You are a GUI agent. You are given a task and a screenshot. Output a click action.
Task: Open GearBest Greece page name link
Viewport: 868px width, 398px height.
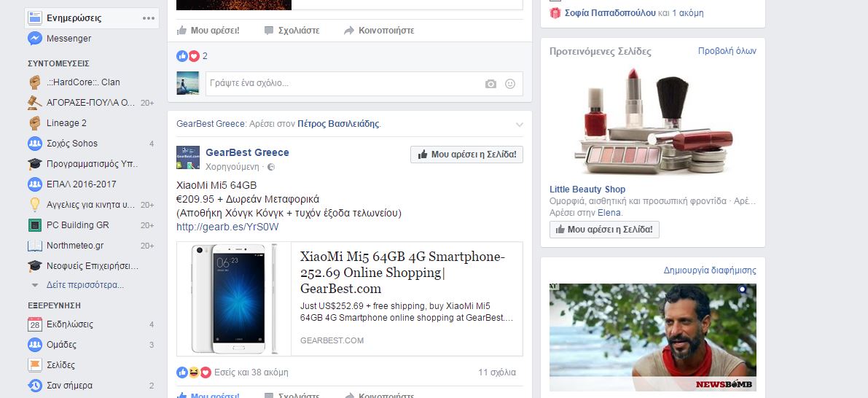click(248, 152)
